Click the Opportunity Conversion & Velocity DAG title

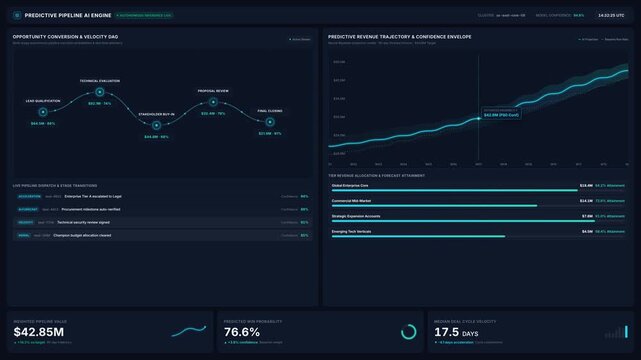click(65, 37)
